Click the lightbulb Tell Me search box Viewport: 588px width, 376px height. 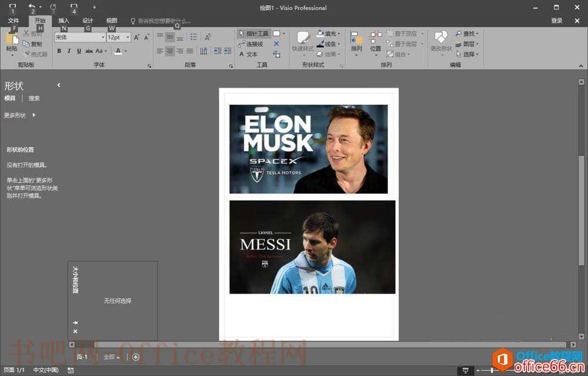(161, 21)
